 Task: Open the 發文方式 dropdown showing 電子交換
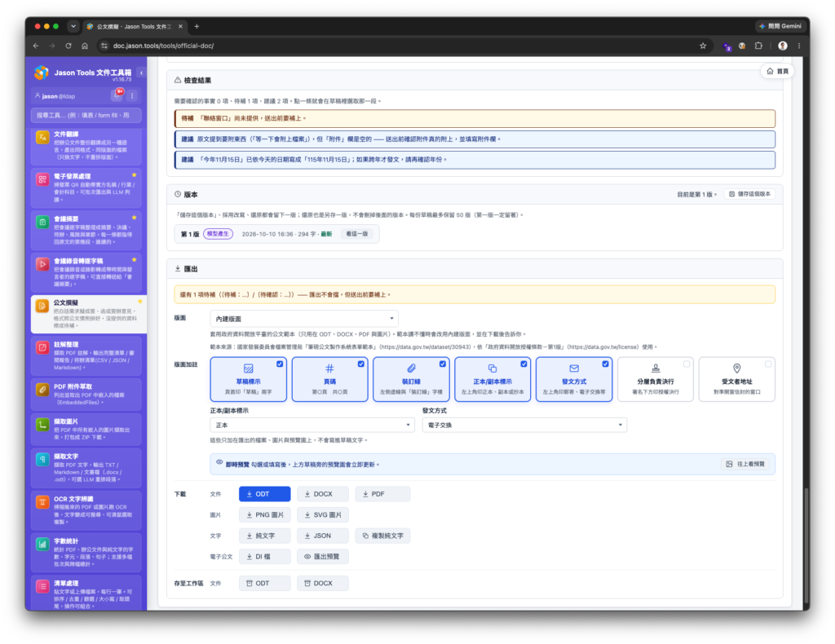[524, 425]
